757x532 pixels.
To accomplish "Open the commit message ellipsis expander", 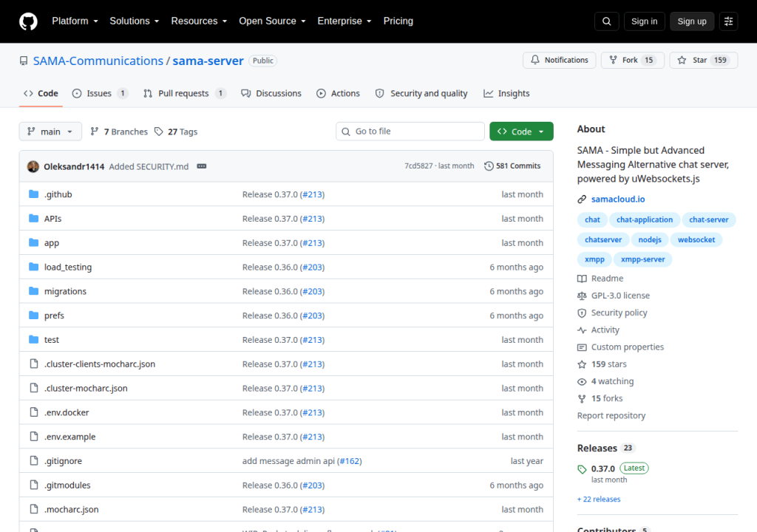I will (x=202, y=166).
